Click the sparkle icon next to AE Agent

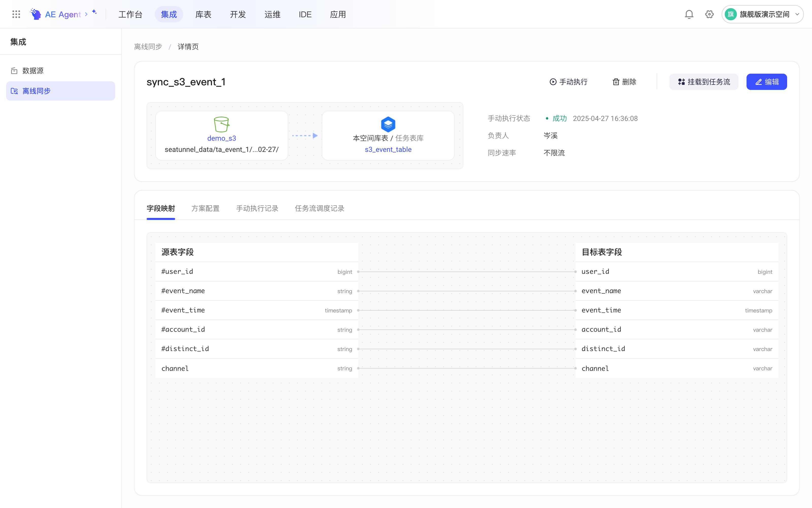pos(94,12)
